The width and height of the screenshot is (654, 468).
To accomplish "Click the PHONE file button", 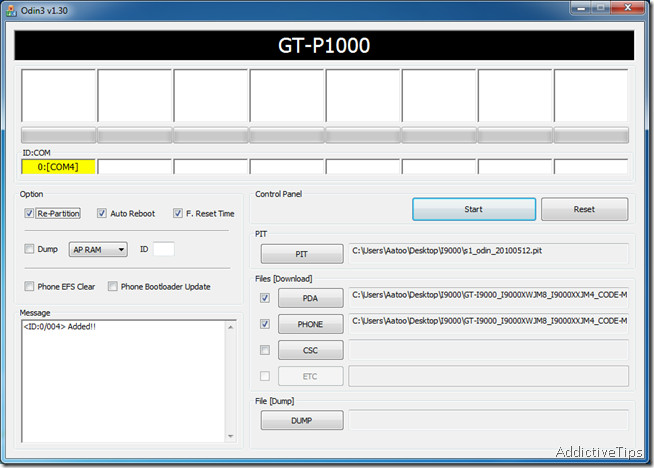I will 311,324.
